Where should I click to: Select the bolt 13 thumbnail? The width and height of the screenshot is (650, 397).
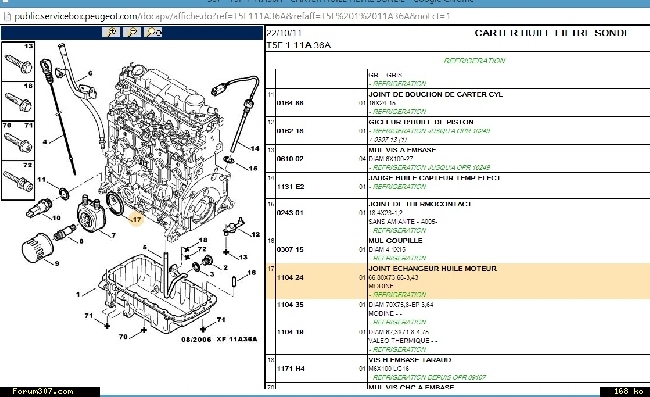[x=18, y=61]
